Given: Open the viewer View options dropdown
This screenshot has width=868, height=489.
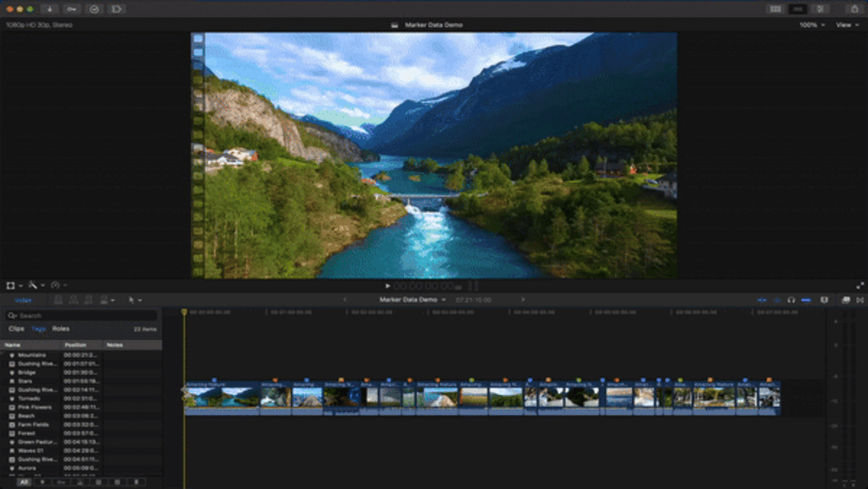Looking at the screenshot, I should pyautogui.click(x=847, y=25).
